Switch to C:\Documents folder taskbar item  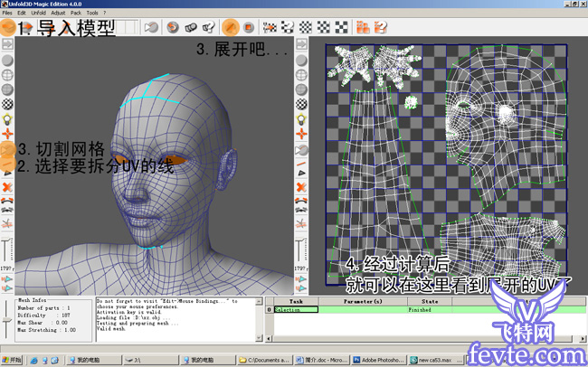coord(265,360)
